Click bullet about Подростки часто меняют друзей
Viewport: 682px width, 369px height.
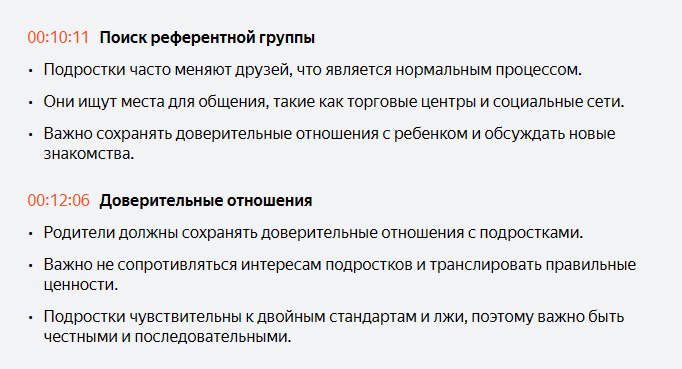pos(312,70)
